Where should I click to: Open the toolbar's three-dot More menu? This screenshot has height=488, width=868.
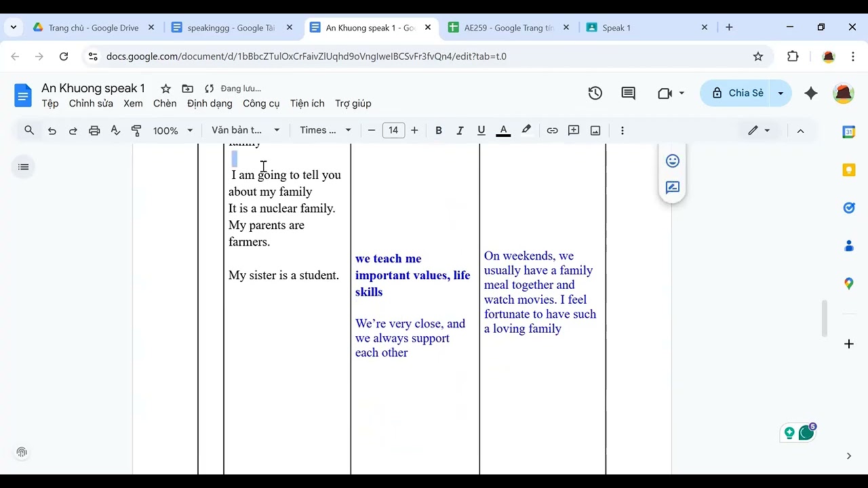tap(623, 130)
